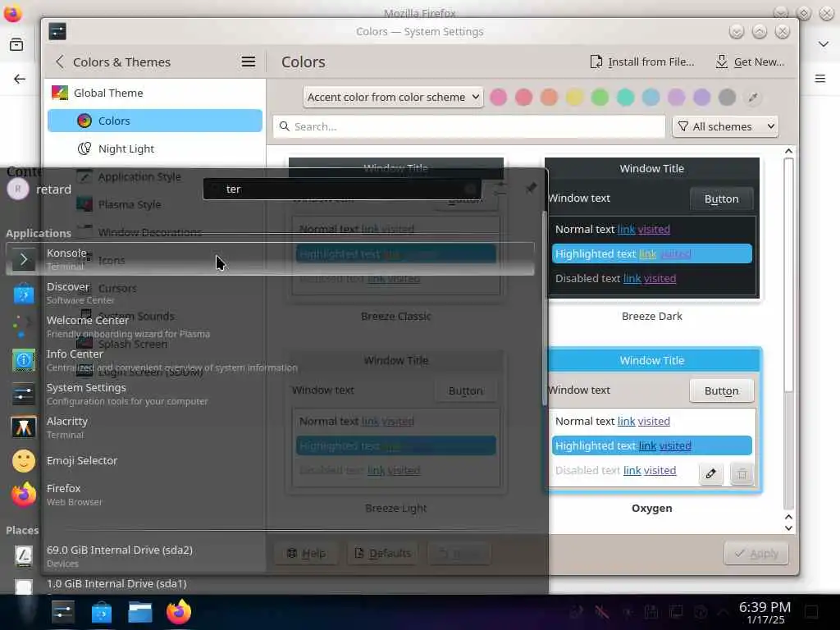Launch Firefox Web Browser from results
Viewport: 840px width, 630px height.
click(270, 495)
